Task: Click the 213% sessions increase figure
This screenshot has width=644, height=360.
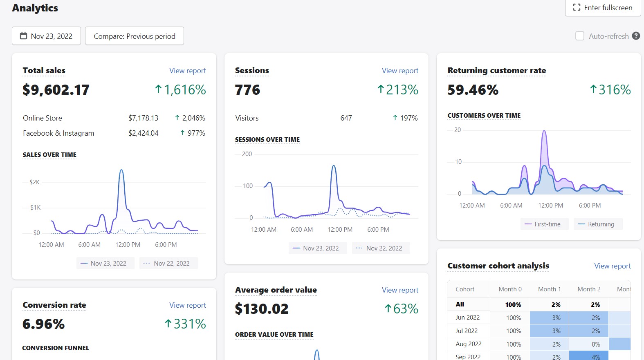Action: point(397,90)
